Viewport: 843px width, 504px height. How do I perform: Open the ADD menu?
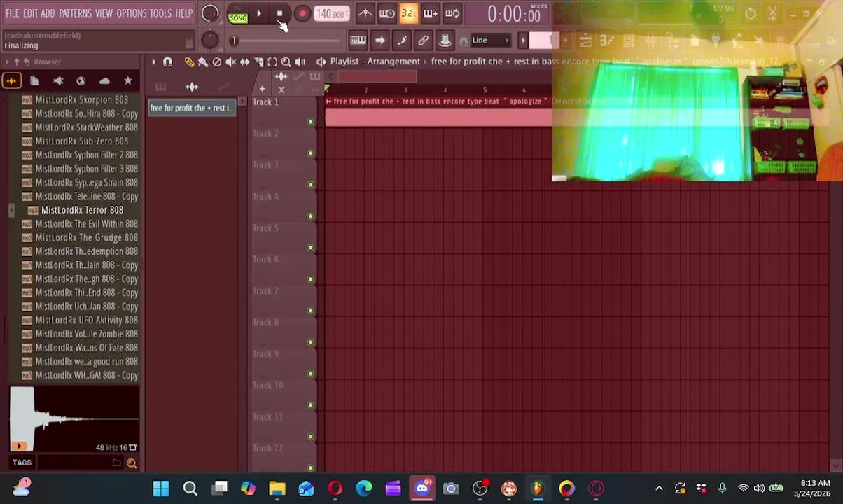tap(48, 13)
